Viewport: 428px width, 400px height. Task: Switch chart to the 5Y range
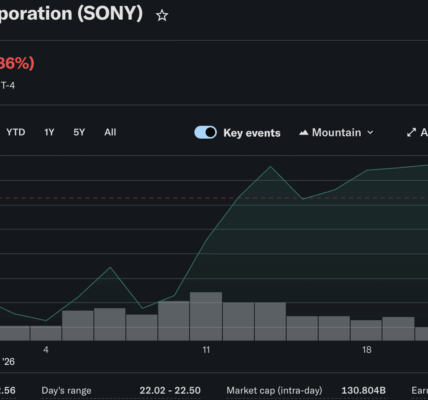tap(79, 132)
